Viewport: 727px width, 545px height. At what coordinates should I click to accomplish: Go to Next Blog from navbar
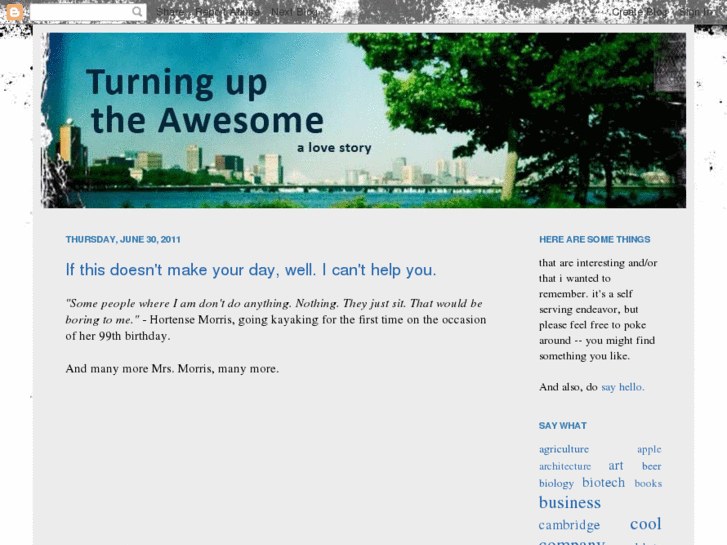[294, 12]
